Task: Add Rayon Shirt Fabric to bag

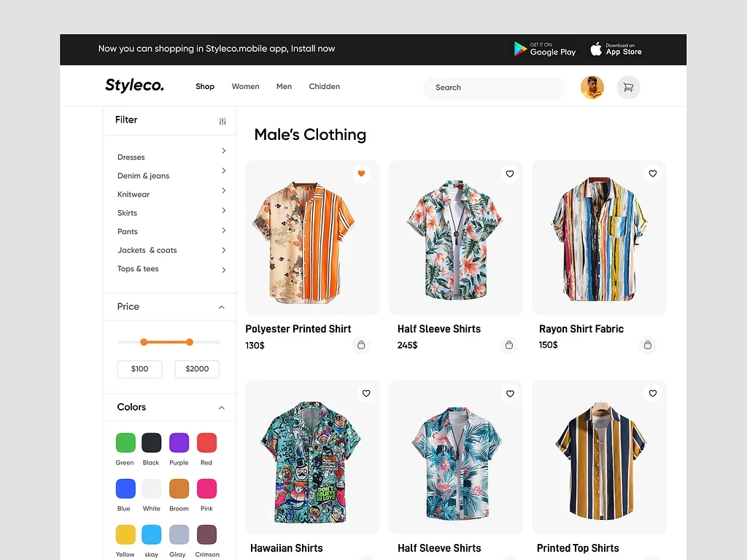Action: pos(647,345)
